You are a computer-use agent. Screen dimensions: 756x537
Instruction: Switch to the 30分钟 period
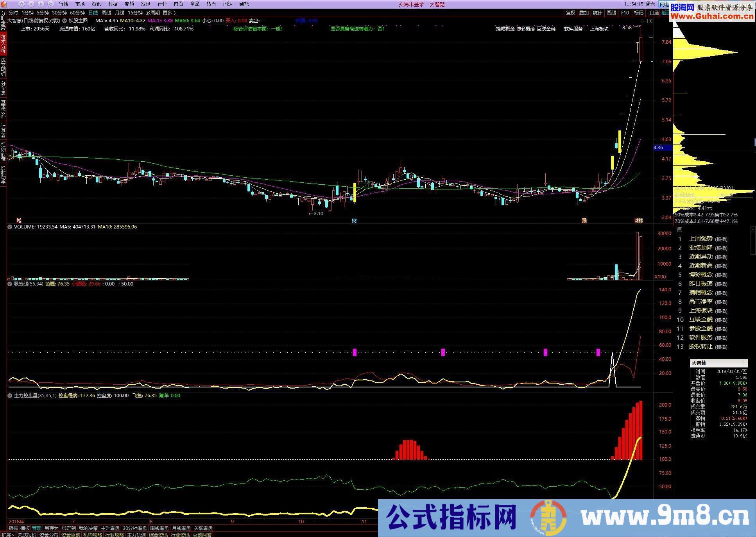point(59,13)
